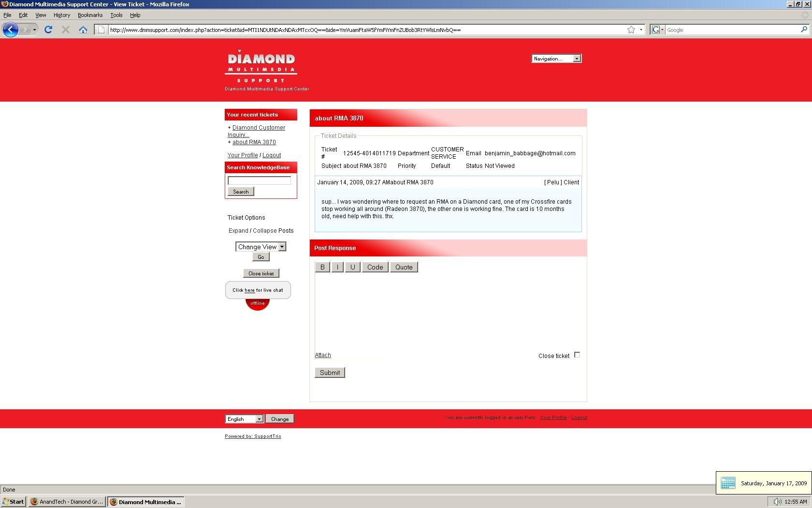
Task: Click Your Profile link in footer
Action: (x=553, y=417)
